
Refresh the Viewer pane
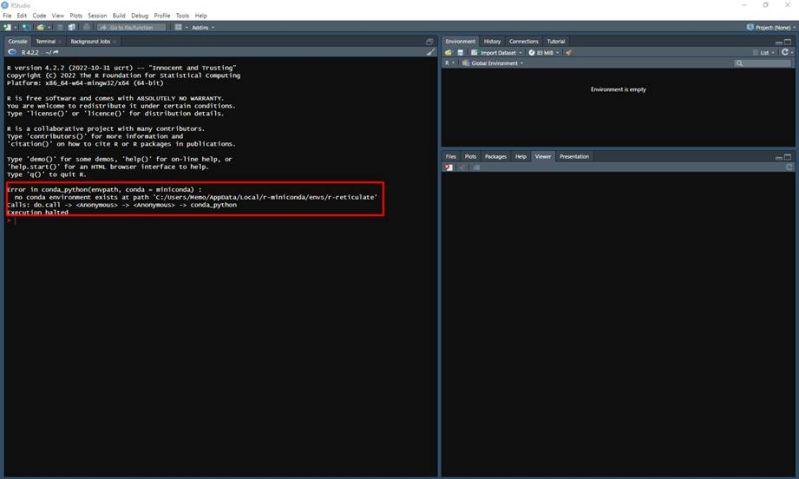point(789,167)
